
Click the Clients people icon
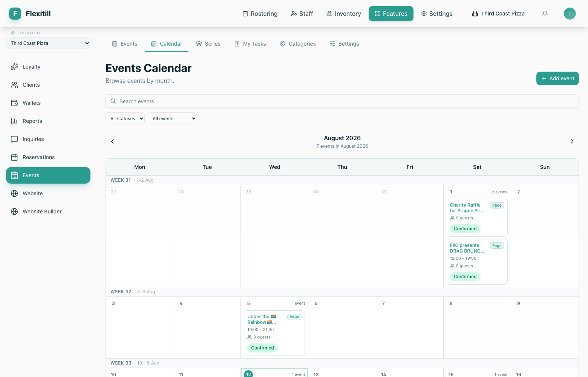(14, 85)
